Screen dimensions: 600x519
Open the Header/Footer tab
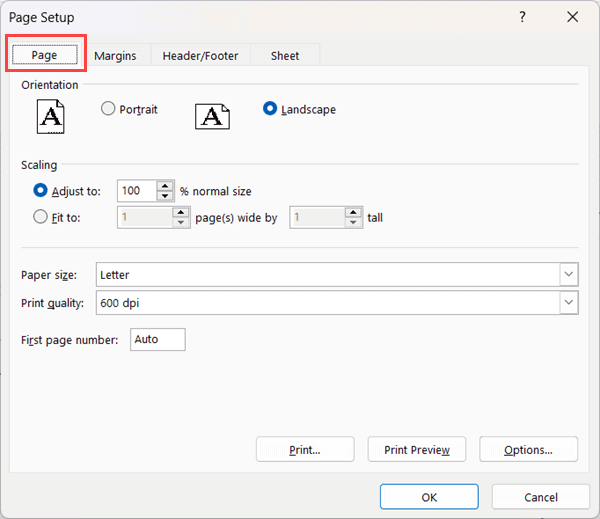pos(200,56)
